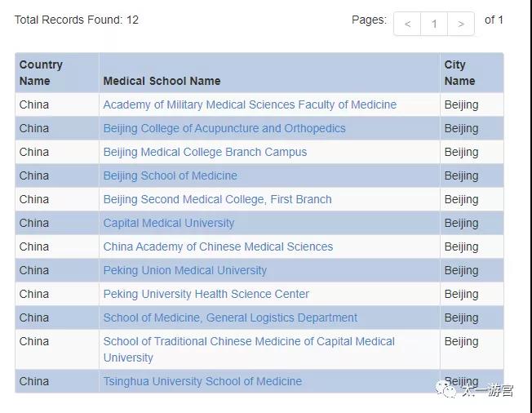532x413 pixels.
Task: Open Peking Union Medical University link
Action: [x=185, y=270]
